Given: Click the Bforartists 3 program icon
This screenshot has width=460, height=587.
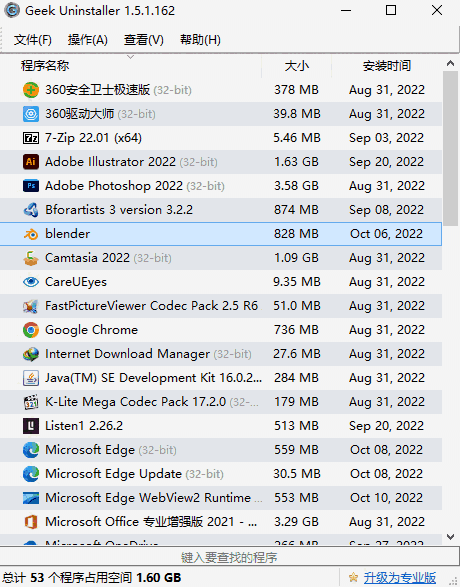Looking at the screenshot, I should click(x=31, y=210).
